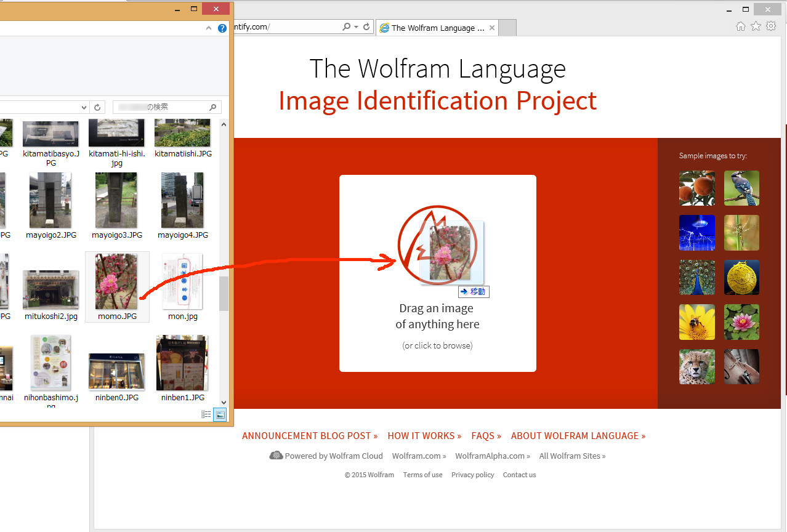
Task: Click the 'Image Identification Project' heading
Action: click(438, 100)
